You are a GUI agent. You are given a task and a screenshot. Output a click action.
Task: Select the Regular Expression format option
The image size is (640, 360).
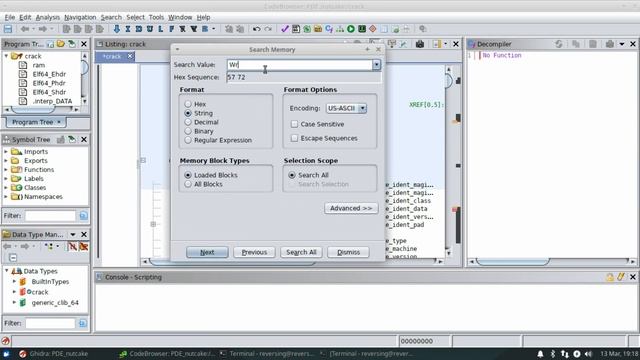click(188, 140)
